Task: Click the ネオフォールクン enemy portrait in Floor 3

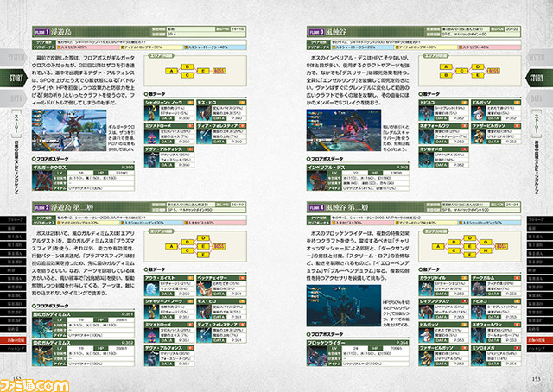Action: point(428,136)
